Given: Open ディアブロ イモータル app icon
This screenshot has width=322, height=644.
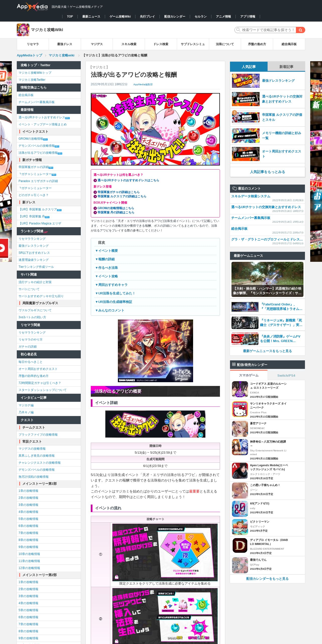Looking at the screenshot, I should click(240, 545).
